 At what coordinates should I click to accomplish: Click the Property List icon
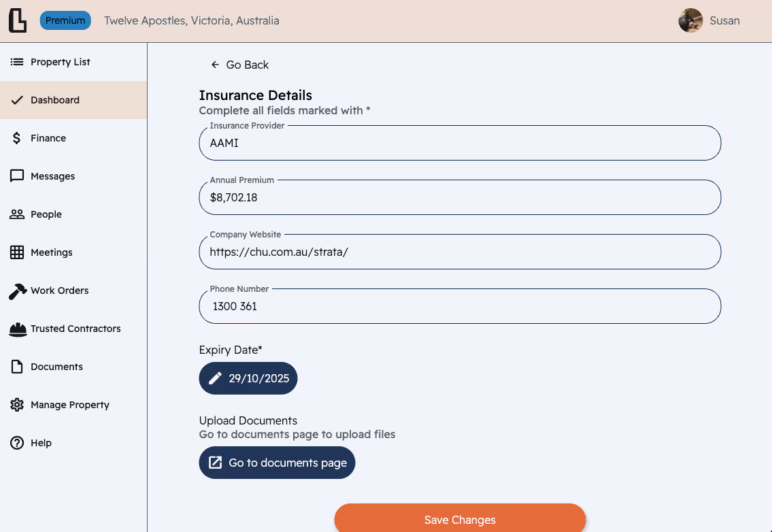[x=17, y=62]
